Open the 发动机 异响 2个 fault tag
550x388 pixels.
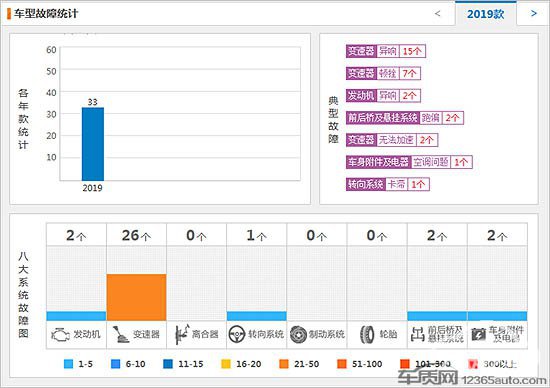pos(383,95)
